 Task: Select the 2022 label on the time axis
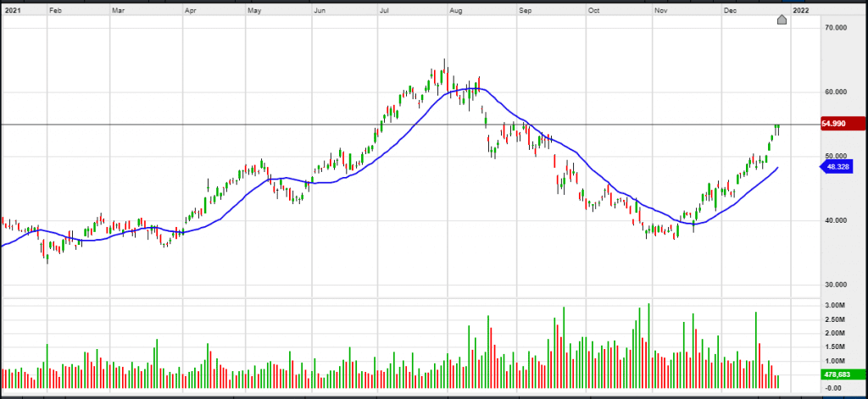point(799,12)
